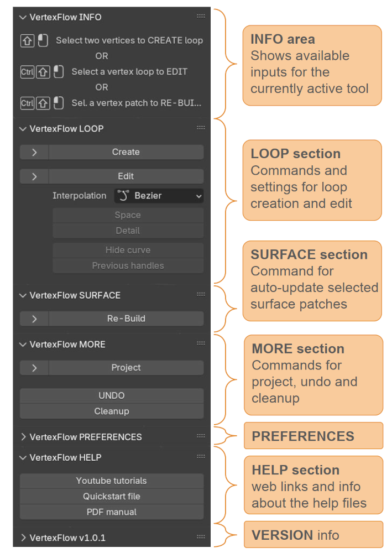
Task: Click the drag grip of VertexFlow LOOP panel
Action: [201, 128]
